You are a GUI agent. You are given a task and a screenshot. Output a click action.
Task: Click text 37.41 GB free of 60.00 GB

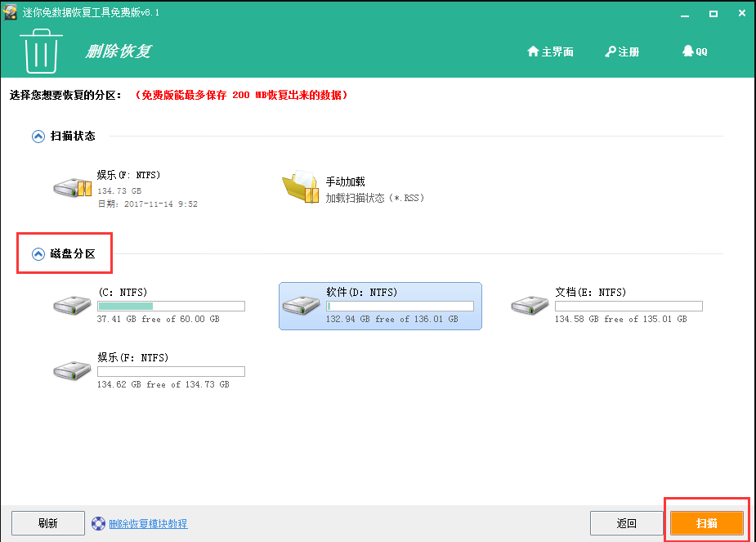coord(158,319)
